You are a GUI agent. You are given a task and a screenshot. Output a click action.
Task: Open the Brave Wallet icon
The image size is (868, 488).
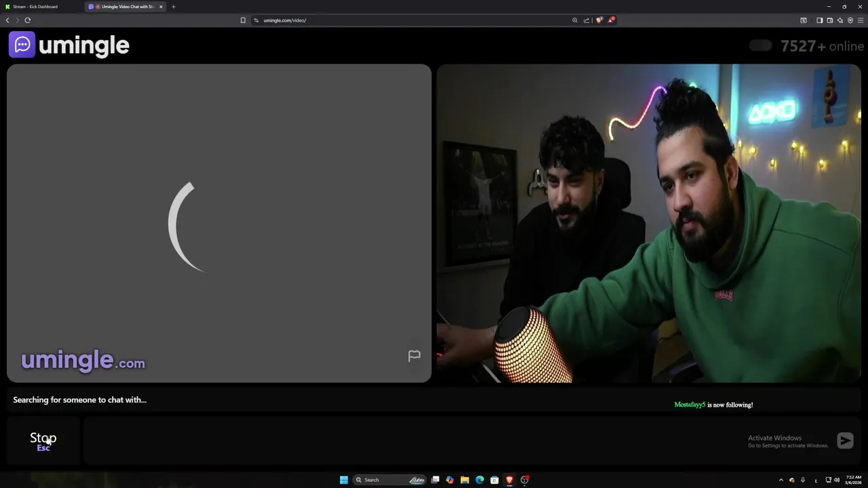click(x=829, y=20)
